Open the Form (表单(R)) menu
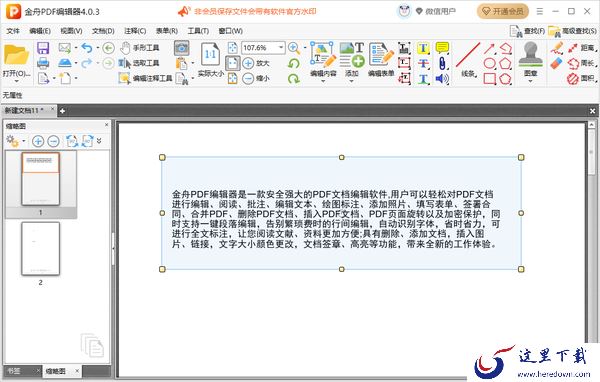Viewport: 600px width, 382px height. (166, 31)
